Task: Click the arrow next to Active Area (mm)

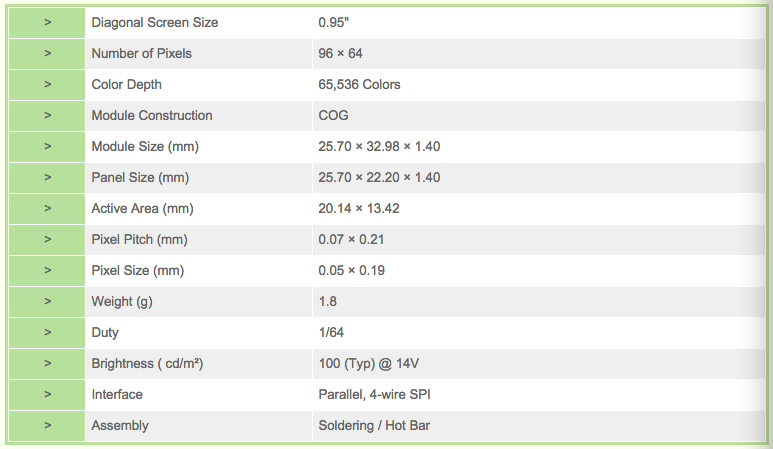Action: [47, 208]
